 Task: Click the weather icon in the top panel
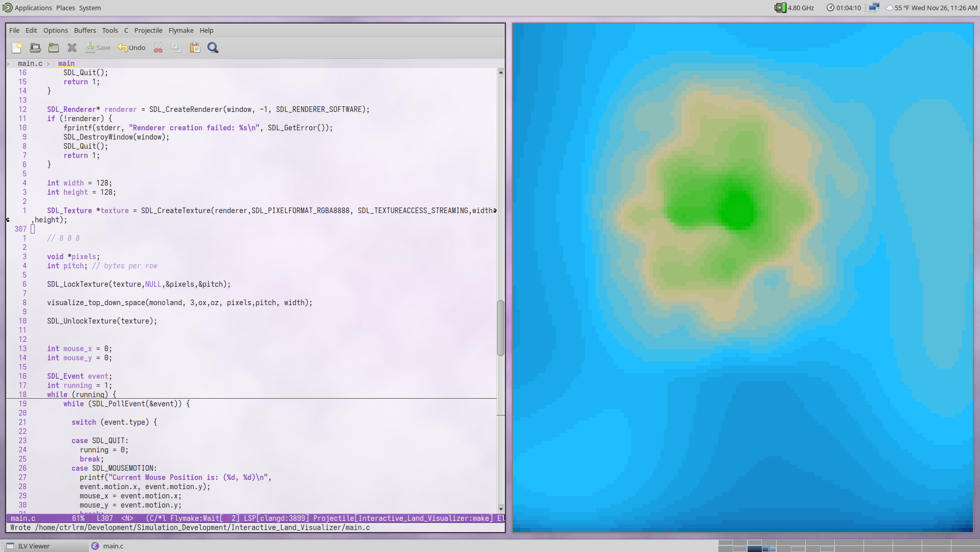point(890,8)
